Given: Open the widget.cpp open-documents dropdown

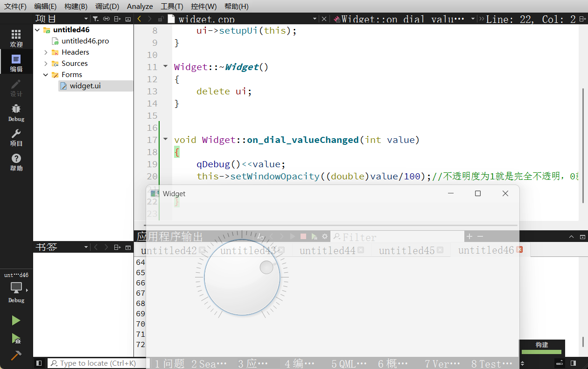Looking at the screenshot, I should [x=315, y=19].
